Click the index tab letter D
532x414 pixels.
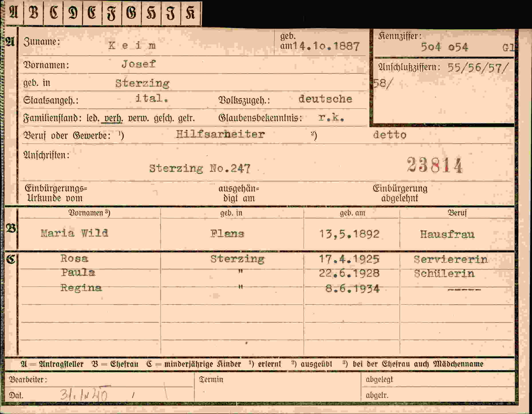click(x=73, y=12)
